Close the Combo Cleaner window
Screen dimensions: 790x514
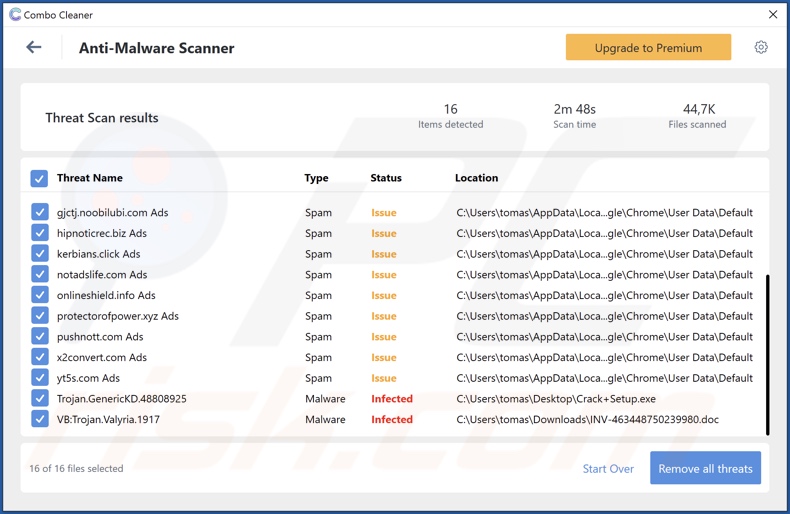pos(773,15)
